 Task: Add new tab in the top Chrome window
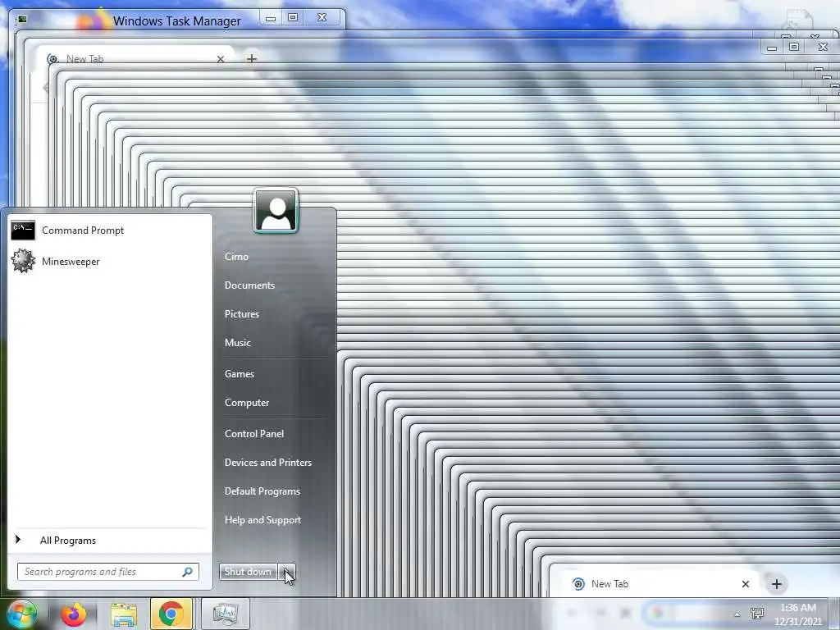[x=251, y=58]
